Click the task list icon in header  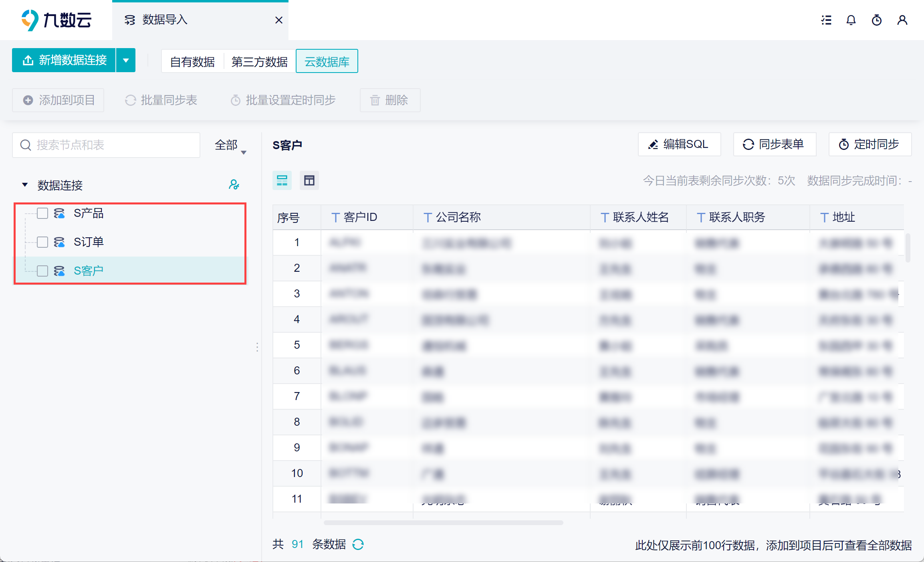tap(826, 20)
